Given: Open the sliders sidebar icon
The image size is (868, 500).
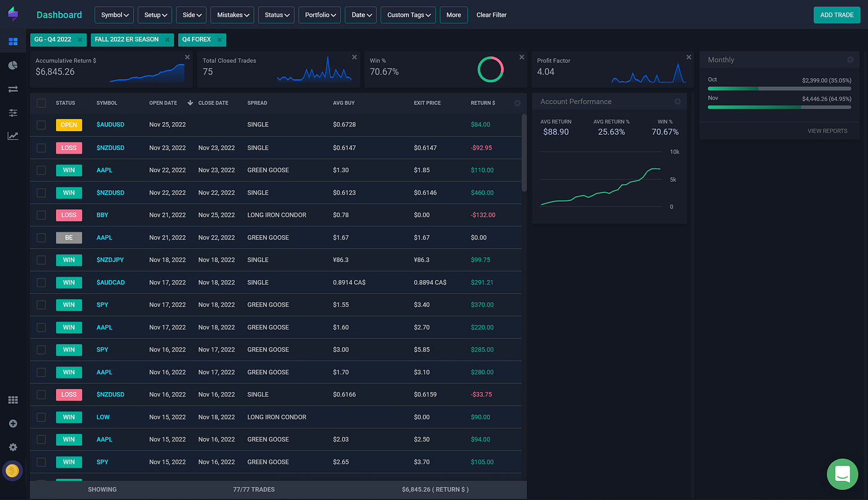Looking at the screenshot, I should click(13, 113).
